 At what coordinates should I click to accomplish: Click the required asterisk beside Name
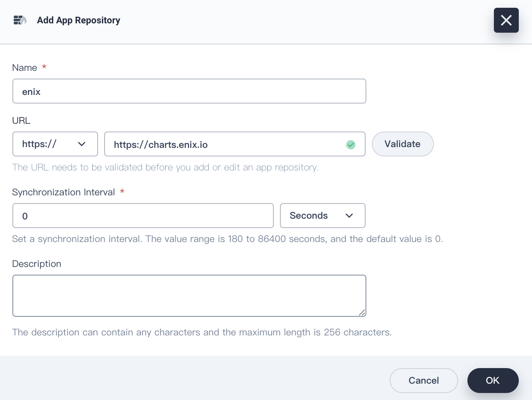(44, 67)
